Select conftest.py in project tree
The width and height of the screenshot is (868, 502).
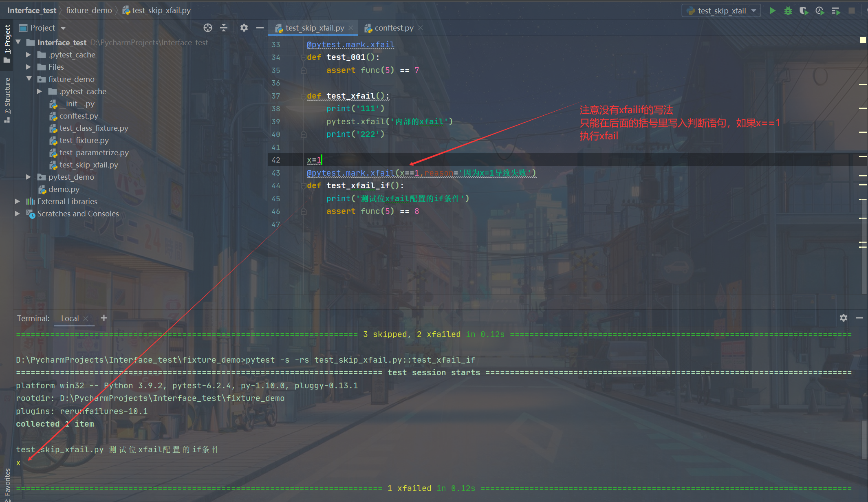pos(74,116)
